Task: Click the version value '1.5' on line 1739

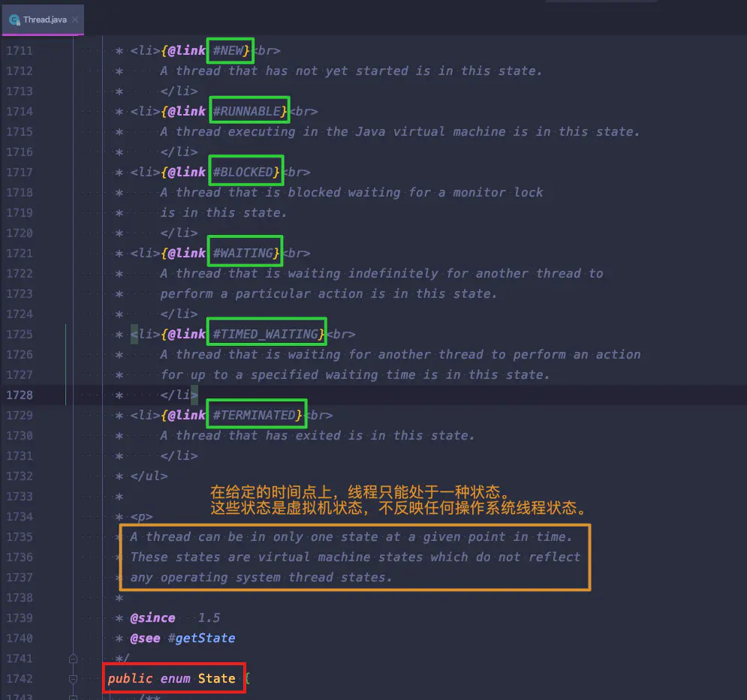Action: pyautogui.click(x=209, y=618)
